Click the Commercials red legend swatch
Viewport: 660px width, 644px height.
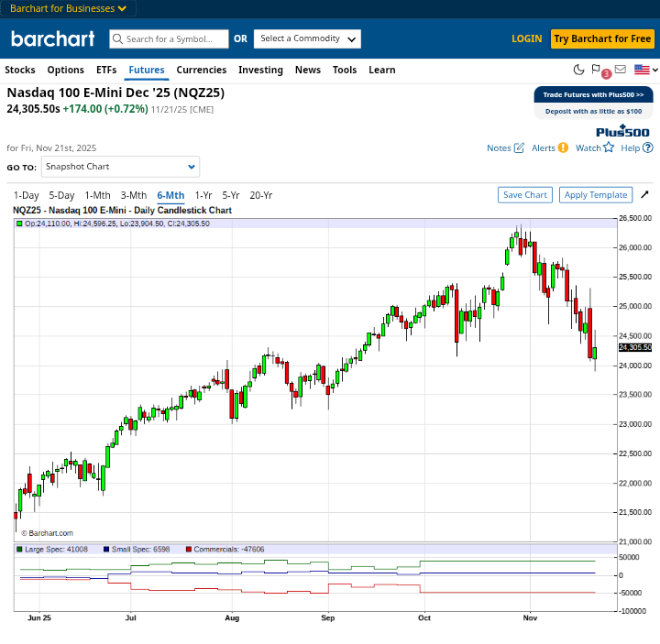(189, 549)
